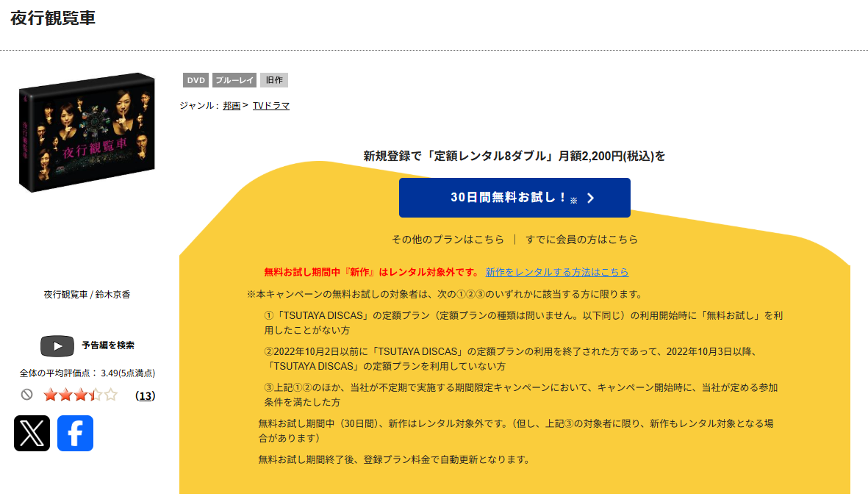The height and width of the screenshot is (502, 868).
Task: Click the ブルーレイ format tag
Action: point(234,80)
